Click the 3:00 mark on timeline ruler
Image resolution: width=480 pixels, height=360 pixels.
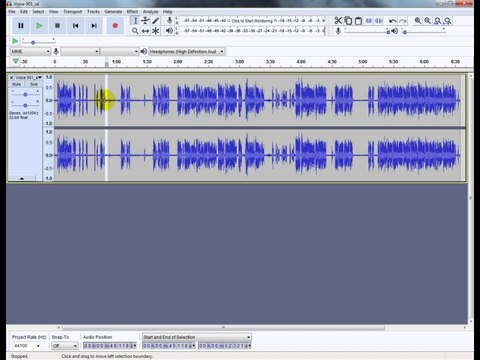pyautogui.click(x=239, y=62)
